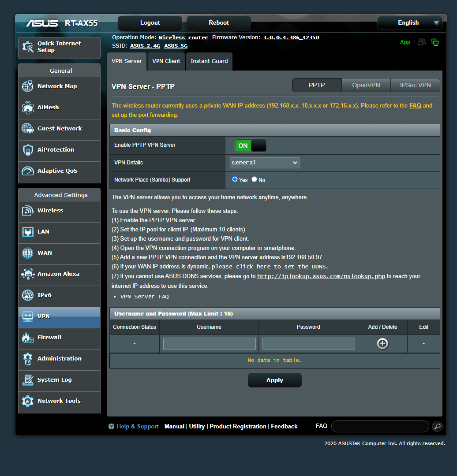Open the iplookup.asus.com nslookup link
The height and width of the screenshot is (476, 457).
[x=321, y=276]
